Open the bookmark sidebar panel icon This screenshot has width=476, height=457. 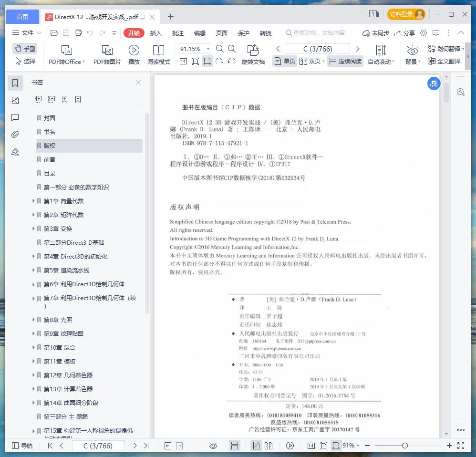coord(15,83)
